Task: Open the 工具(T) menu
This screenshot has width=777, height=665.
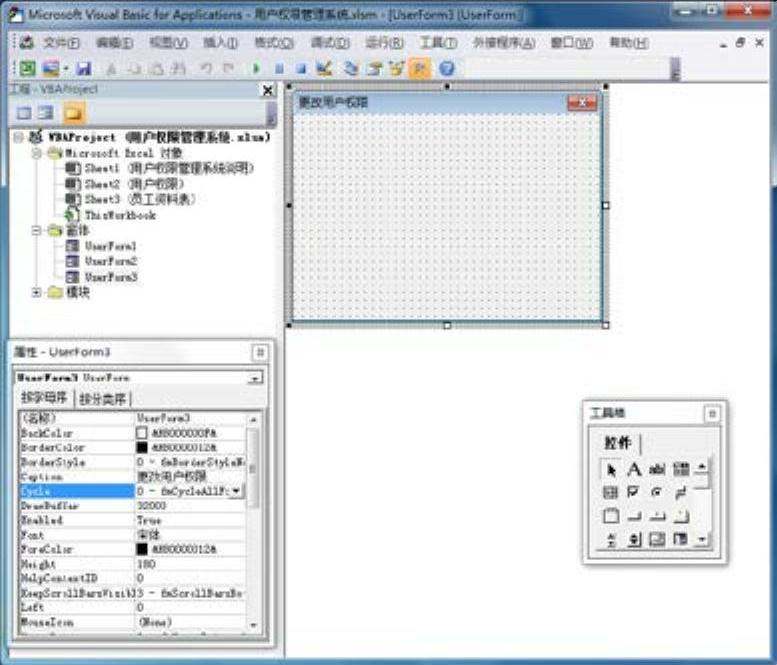Action: pyautogui.click(x=439, y=43)
